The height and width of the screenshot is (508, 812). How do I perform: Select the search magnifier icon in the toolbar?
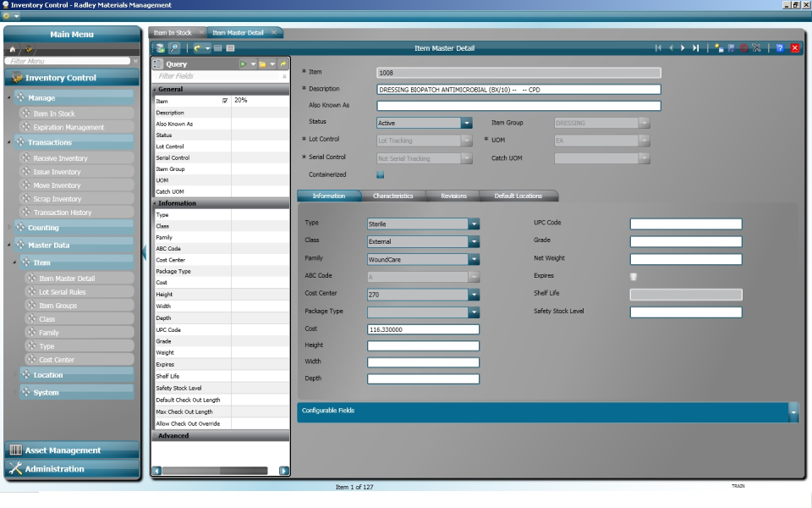[x=174, y=48]
